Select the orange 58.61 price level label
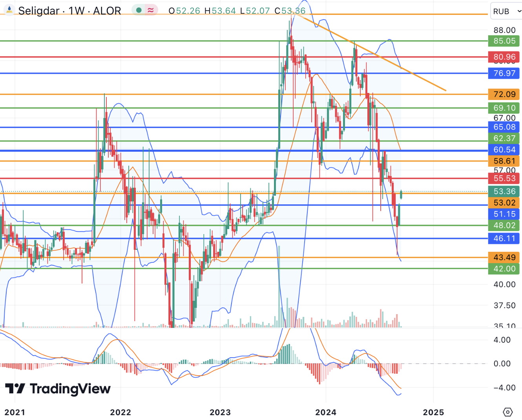Image resolution: width=522 pixels, height=420 pixels. (504, 161)
